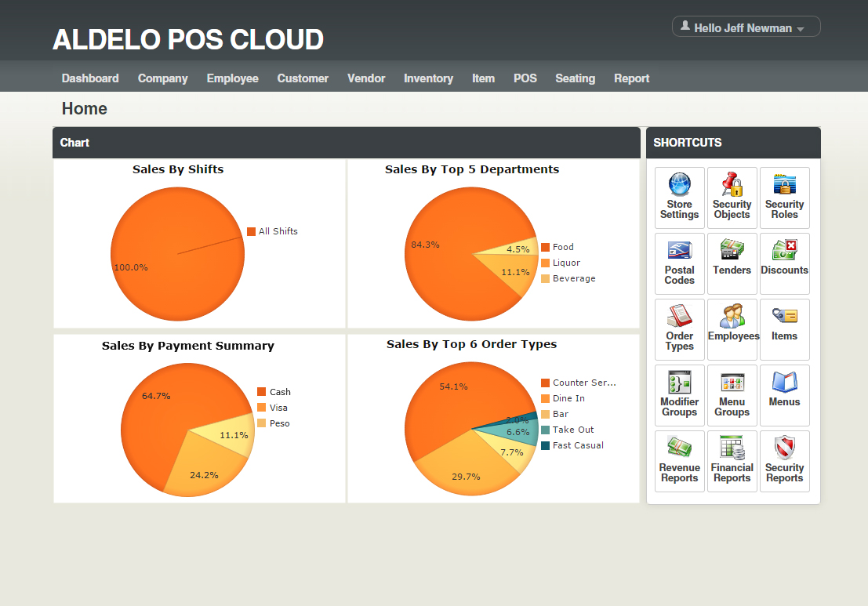Click the Liquor legend color swatch

[x=545, y=263]
